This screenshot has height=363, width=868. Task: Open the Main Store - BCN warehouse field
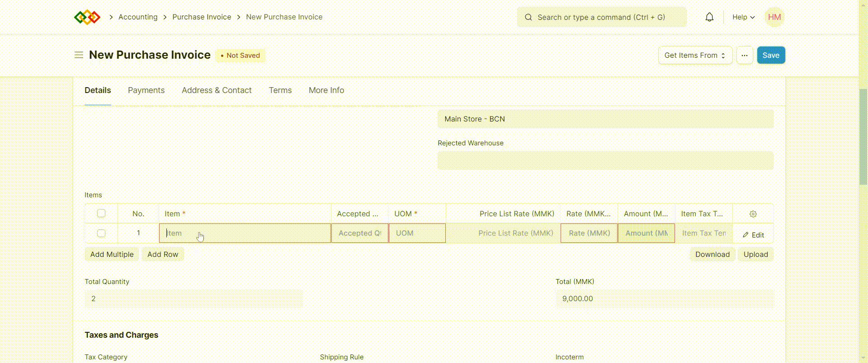(605, 119)
